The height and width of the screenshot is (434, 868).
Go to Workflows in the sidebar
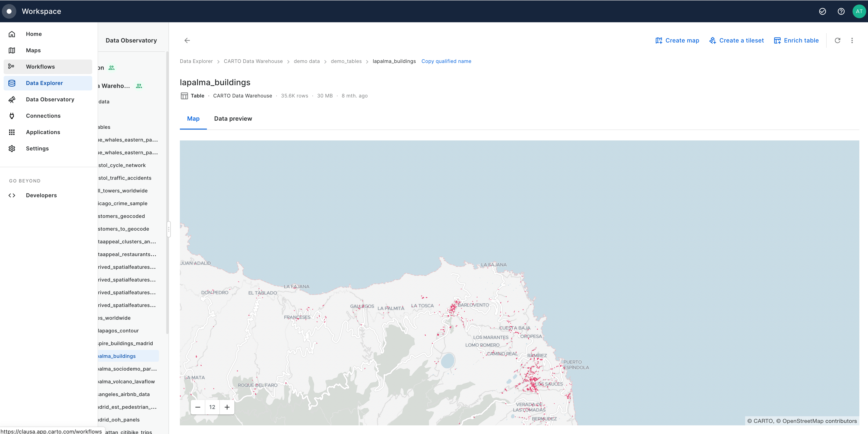tap(48, 67)
